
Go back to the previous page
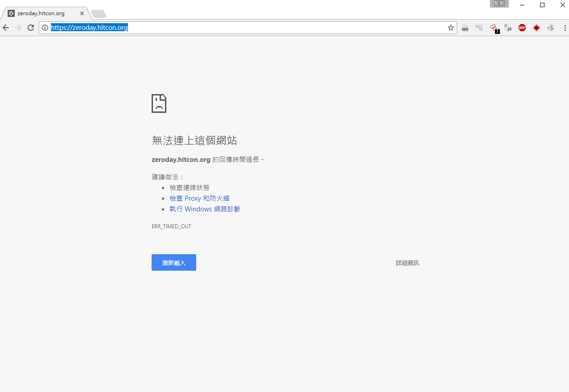point(6,28)
